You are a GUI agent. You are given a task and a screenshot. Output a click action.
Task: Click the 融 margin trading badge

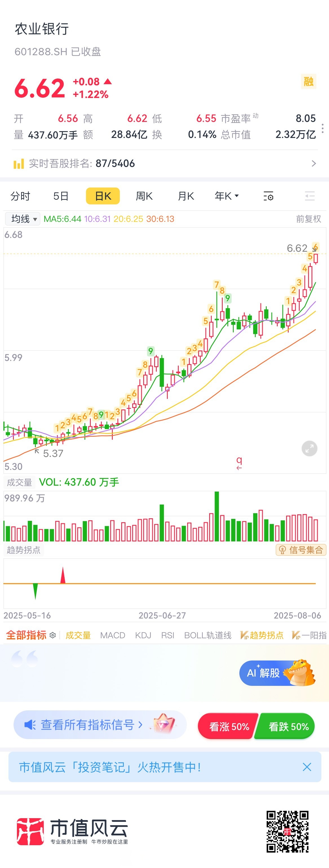click(308, 82)
